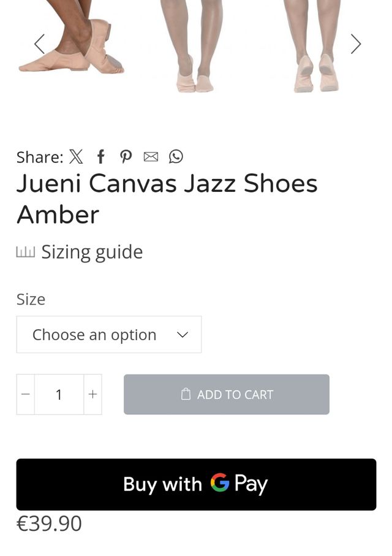The image size is (392, 556).
Task: Show the next product image
Action: click(x=355, y=44)
